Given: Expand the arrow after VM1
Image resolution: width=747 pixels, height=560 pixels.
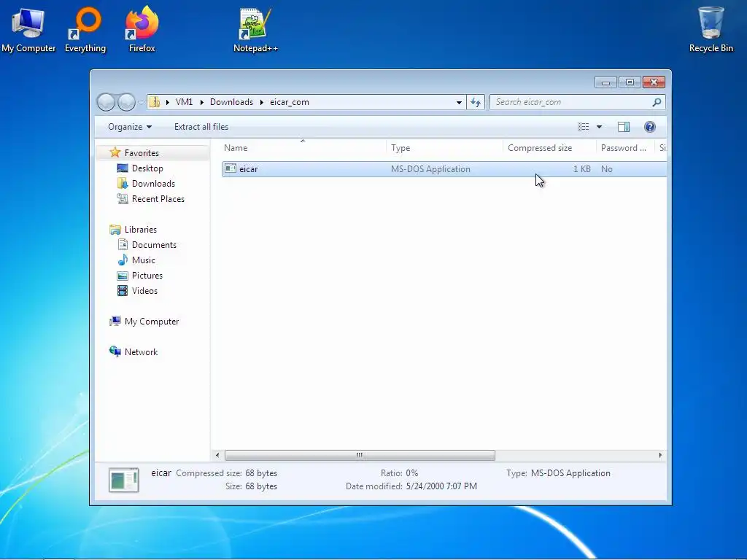Looking at the screenshot, I should point(201,102).
